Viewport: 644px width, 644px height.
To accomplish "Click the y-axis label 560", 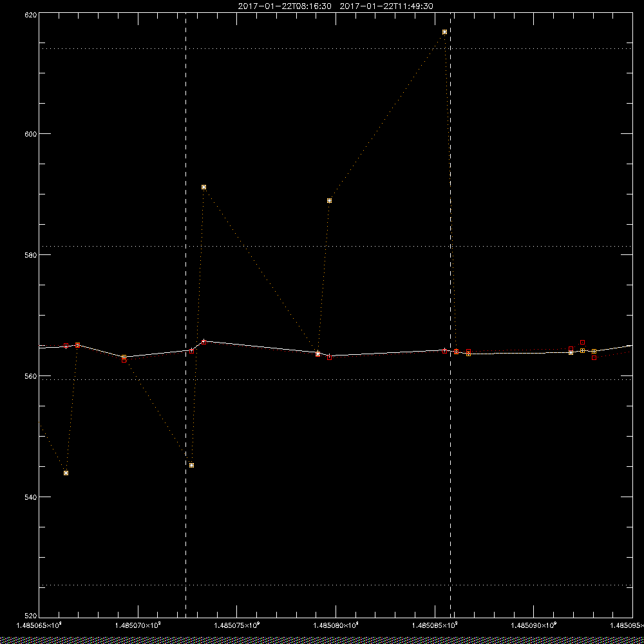I will [31, 376].
